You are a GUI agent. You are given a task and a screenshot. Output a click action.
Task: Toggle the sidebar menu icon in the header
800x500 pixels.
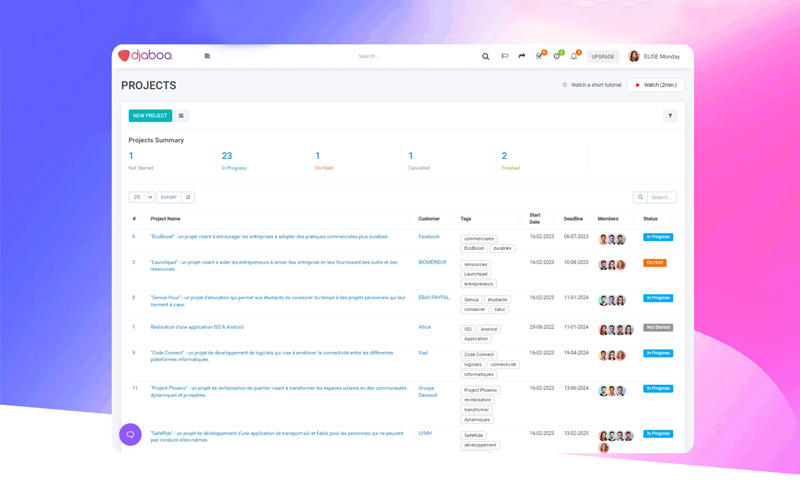coord(207,56)
